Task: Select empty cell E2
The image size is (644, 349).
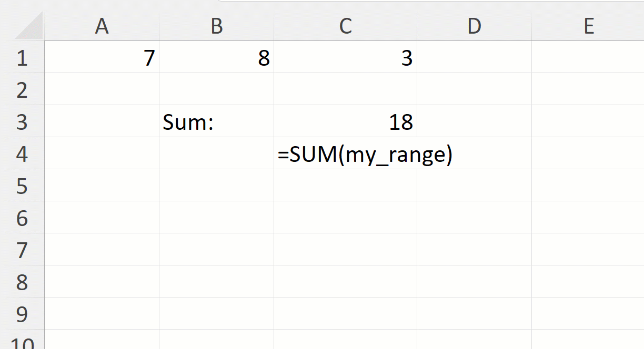Action: [588, 90]
